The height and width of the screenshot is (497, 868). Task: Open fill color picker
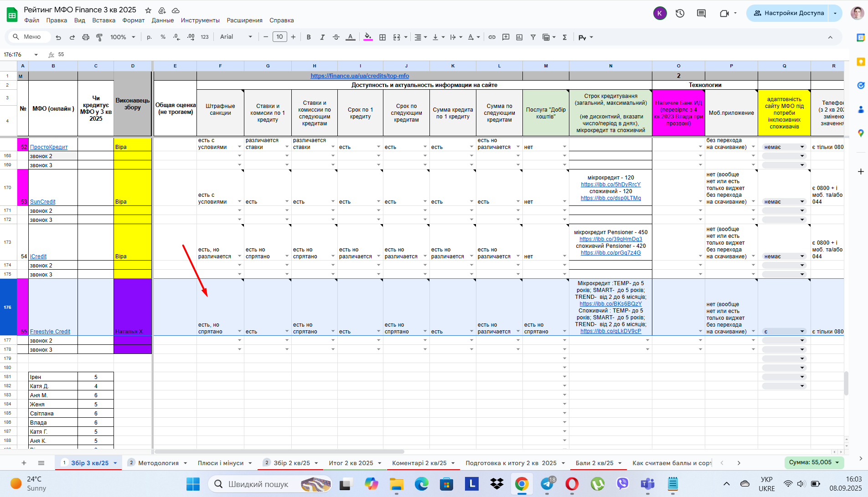click(368, 37)
